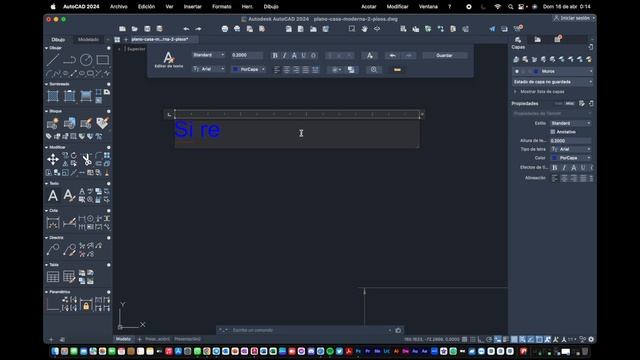Click the settings gear in the status bar
640x360 pixels.
pos(591,339)
